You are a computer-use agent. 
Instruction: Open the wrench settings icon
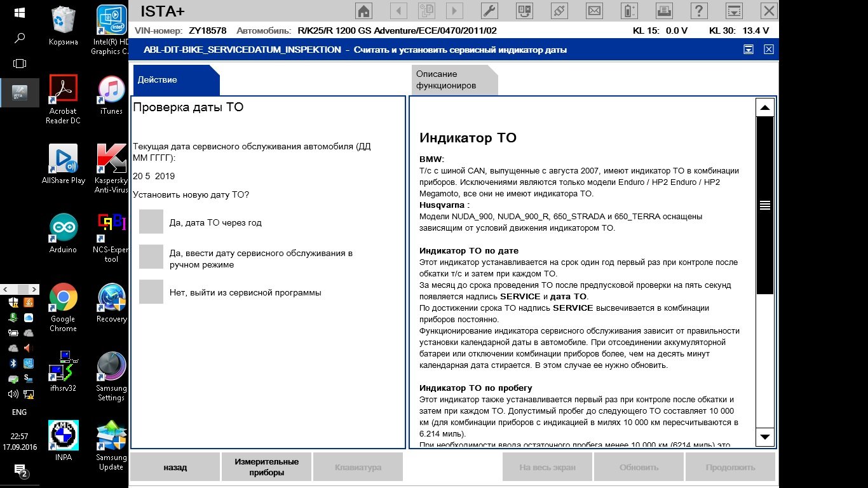click(489, 11)
